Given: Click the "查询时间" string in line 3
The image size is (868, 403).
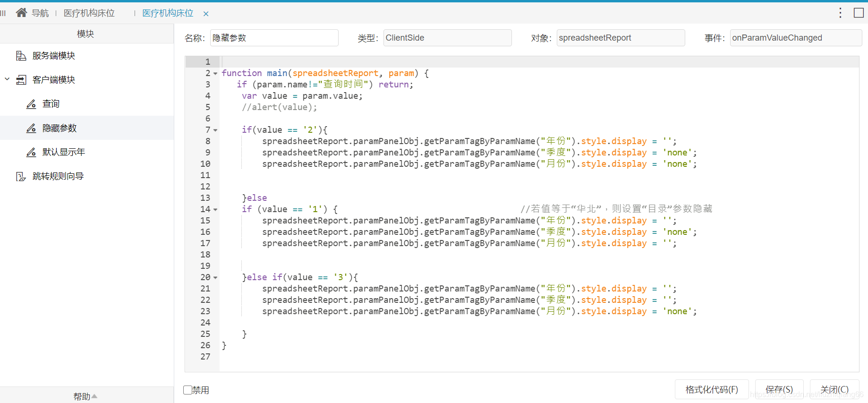Looking at the screenshot, I should pyautogui.click(x=343, y=84).
